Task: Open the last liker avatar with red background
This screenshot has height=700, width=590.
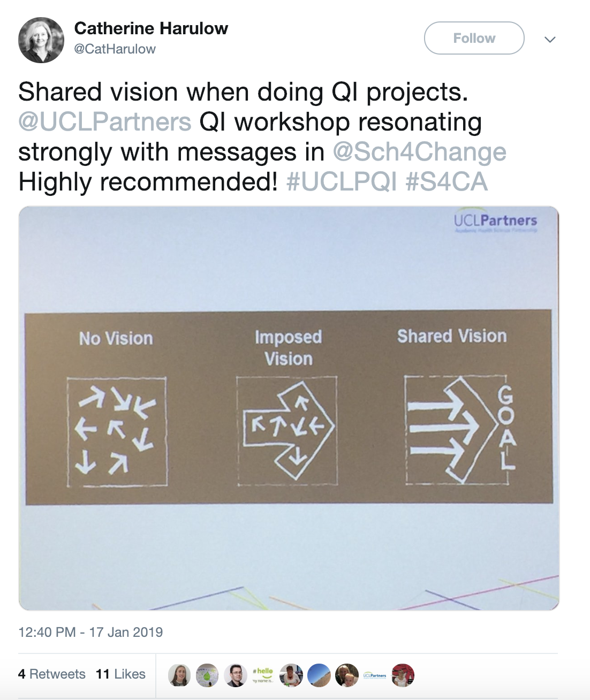Action: coord(403,675)
